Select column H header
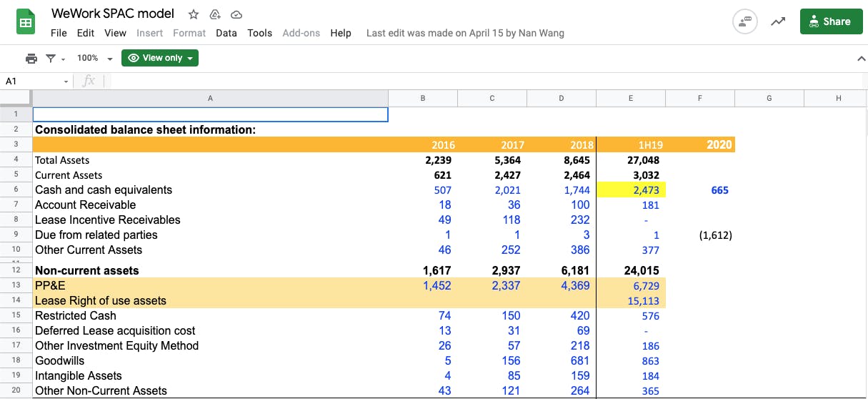This screenshot has height=399, width=868. point(839,98)
